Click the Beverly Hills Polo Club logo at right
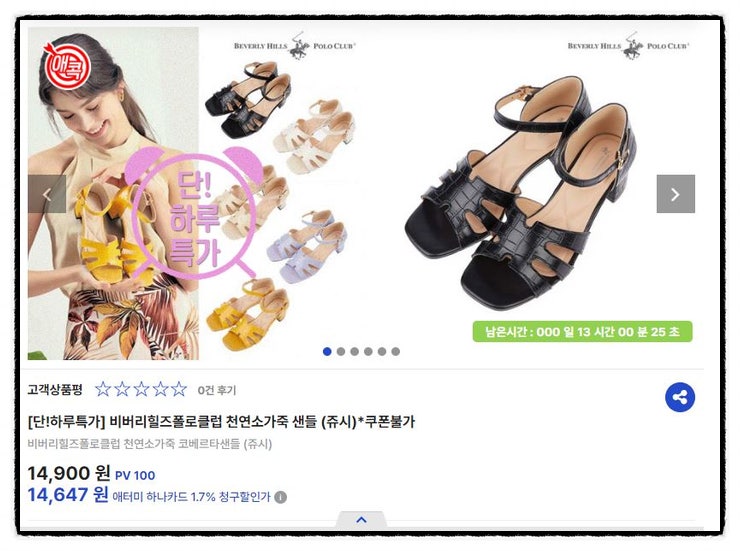 628,46
